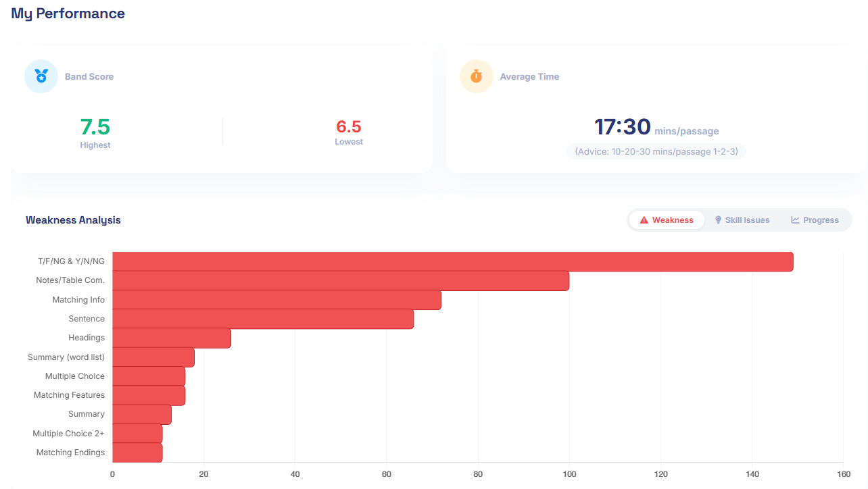Viewport: 868px width, 489px height.
Task: Click the Summary (word list) bar
Action: 153,357
